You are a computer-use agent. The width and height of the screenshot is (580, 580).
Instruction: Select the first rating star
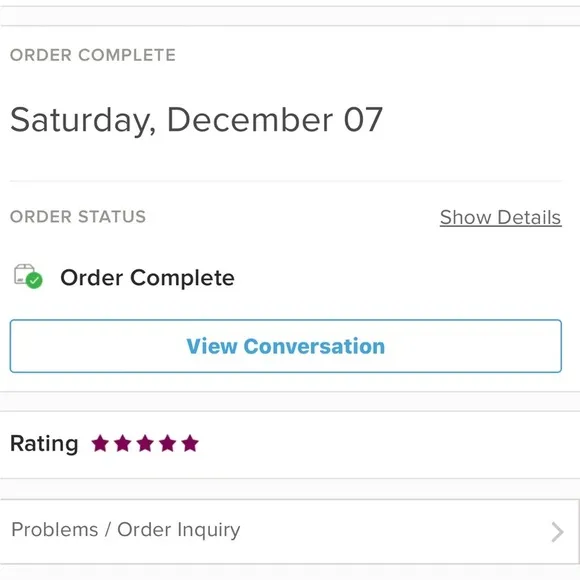click(x=100, y=443)
